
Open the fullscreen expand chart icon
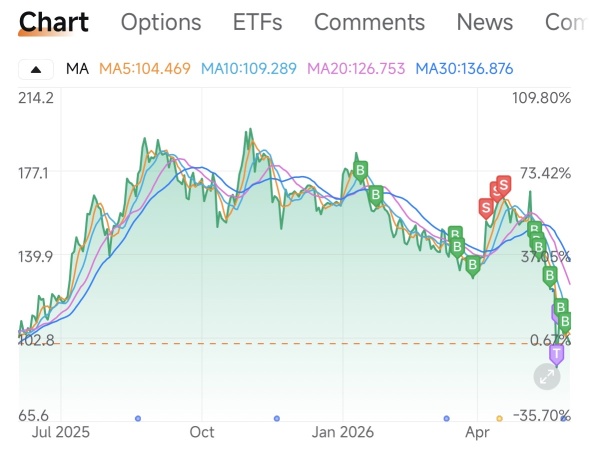coord(547,376)
